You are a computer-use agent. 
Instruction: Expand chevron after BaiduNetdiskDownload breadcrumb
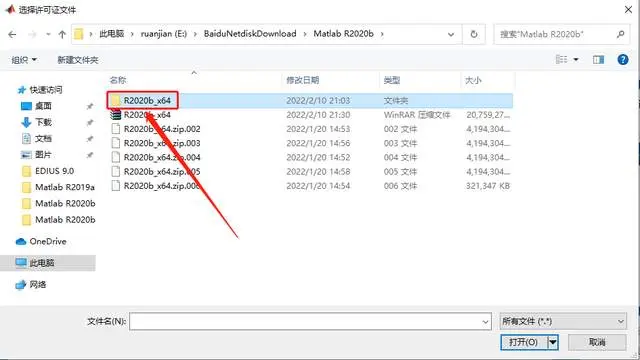pos(305,34)
